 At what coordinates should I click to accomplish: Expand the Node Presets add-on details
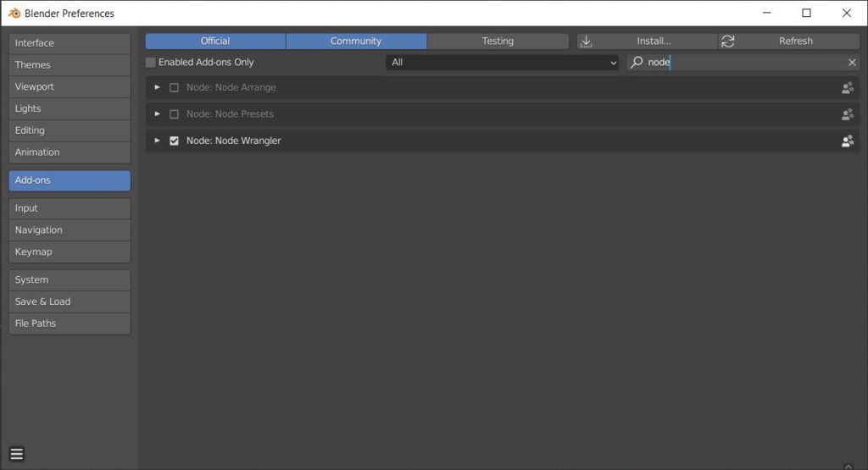(x=157, y=114)
